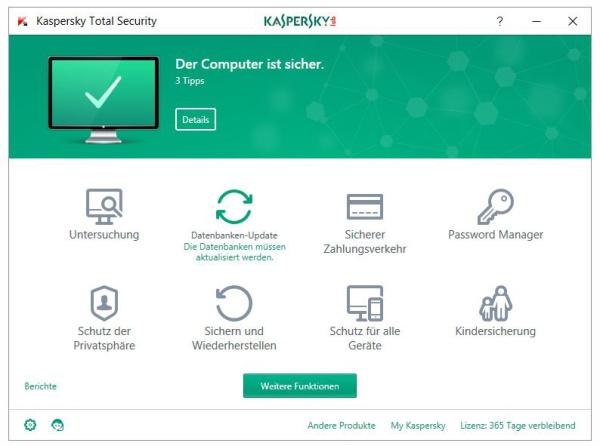This screenshot has width=600, height=446.
Task: Click 'Die Datenbanken müssen aktualisiert werden' message
Action: click(234, 252)
